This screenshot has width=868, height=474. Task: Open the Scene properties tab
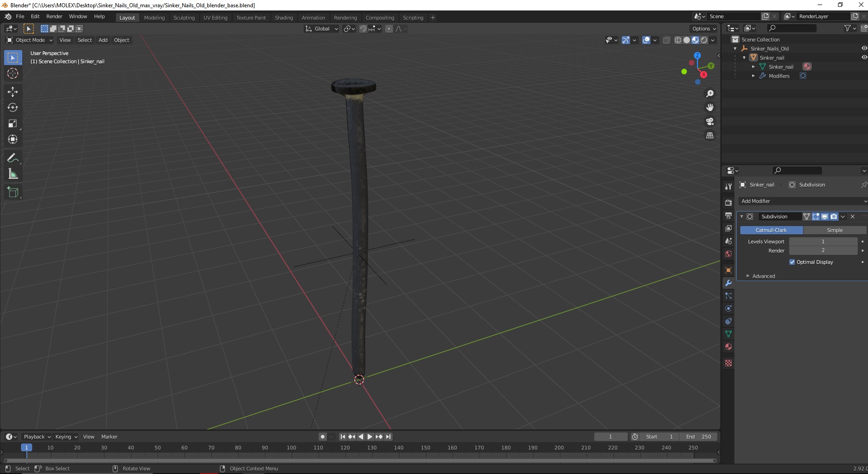pos(728,241)
